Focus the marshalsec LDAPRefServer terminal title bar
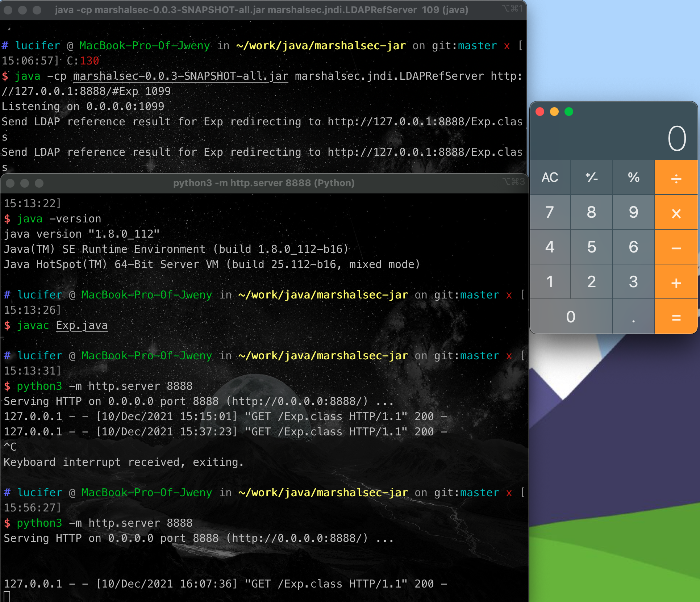This screenshot has height=602, width=700. click(x=261, y=10)
